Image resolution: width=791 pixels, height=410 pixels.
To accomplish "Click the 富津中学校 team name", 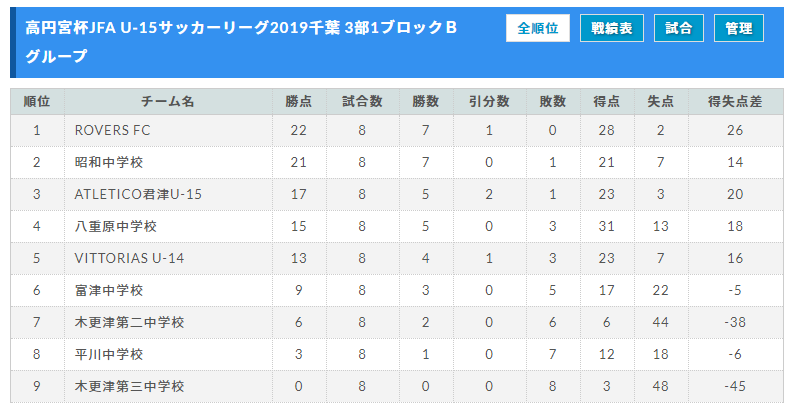I will tap(109, 290).
